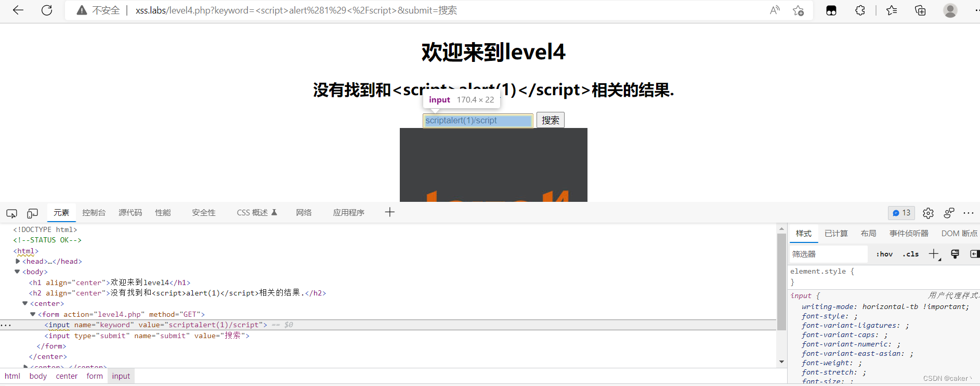
Task: Open the browser extensions puzzle icon
Action: click(860, 10)
